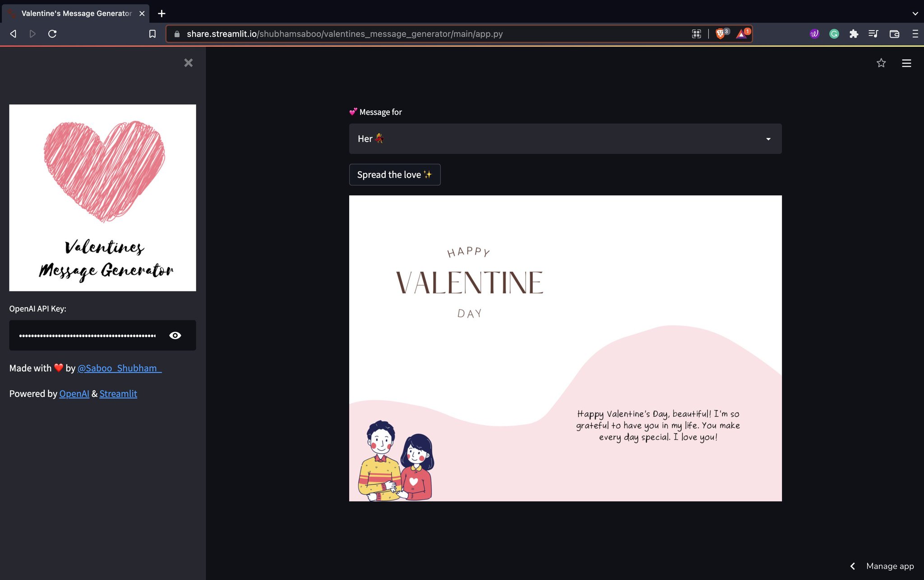Open the Extensions puzzle piece icon

tap(854, 34)
